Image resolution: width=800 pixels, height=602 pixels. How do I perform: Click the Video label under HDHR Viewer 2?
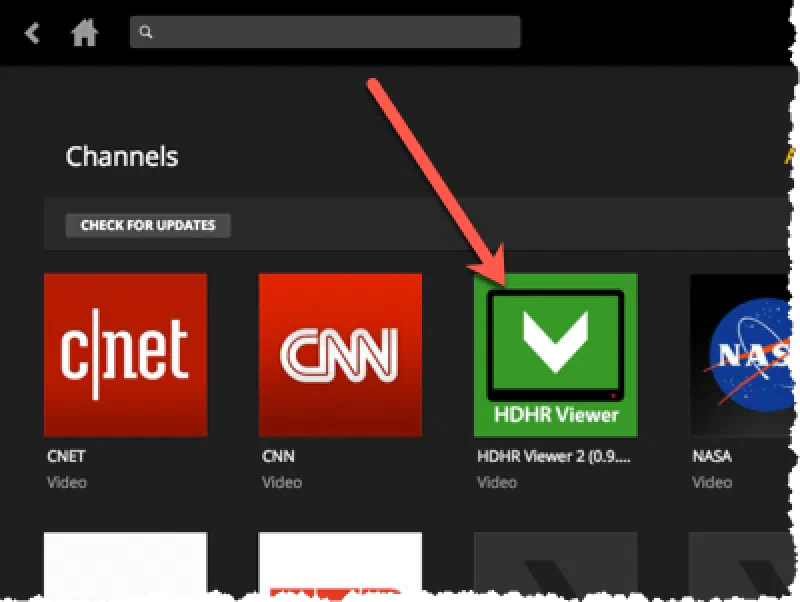pos(497,482)
